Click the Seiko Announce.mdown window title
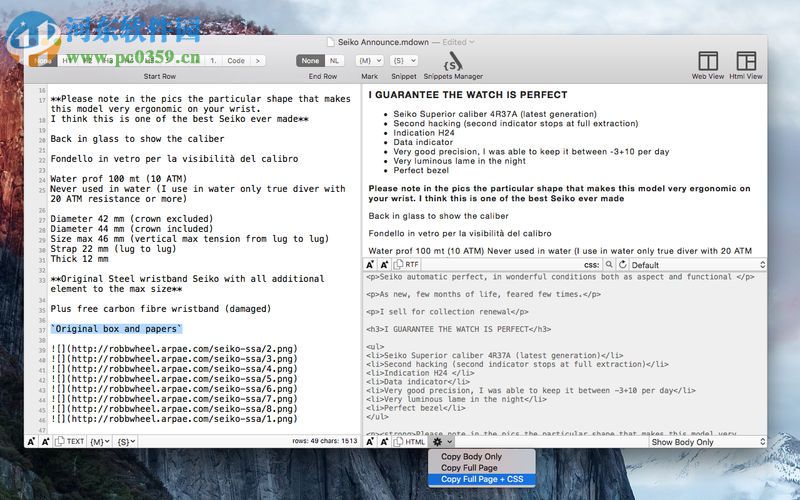Screen dimensions: 800x500 [383, 42]
